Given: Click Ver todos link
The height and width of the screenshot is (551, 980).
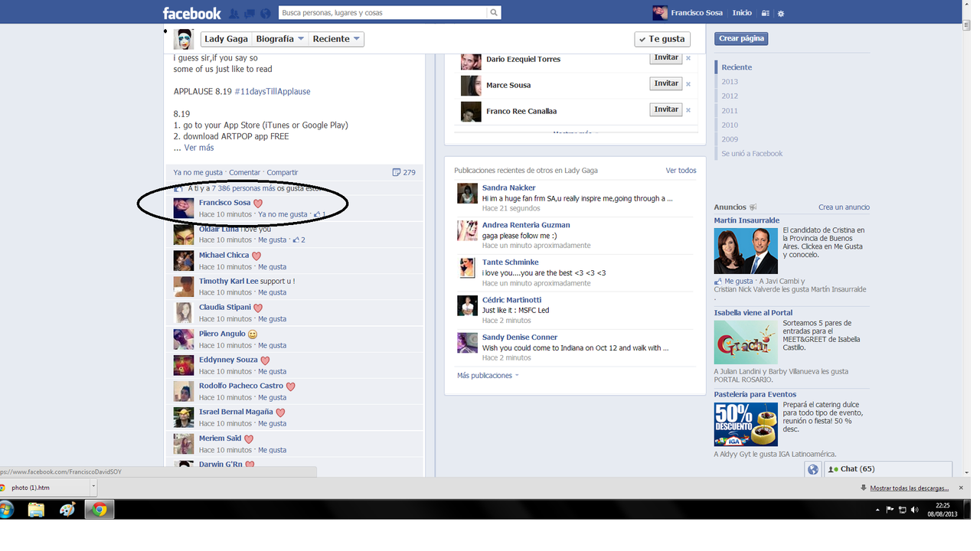Looking at the screenshot, I should (x=681, y=171).
